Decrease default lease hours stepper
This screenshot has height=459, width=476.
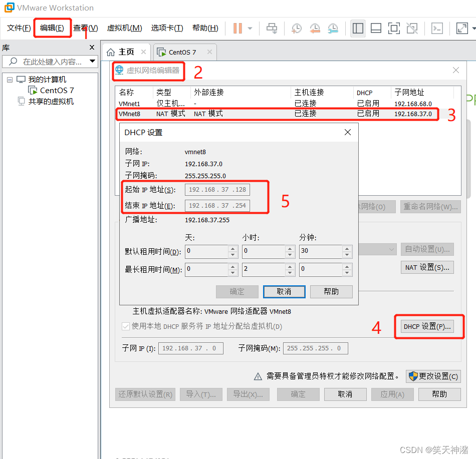[290, 255]
